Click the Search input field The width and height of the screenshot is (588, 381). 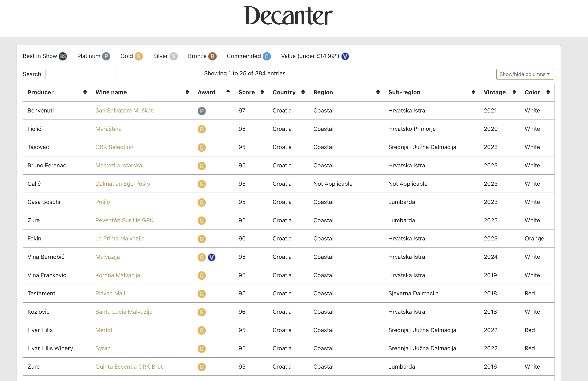click(81, 74)
